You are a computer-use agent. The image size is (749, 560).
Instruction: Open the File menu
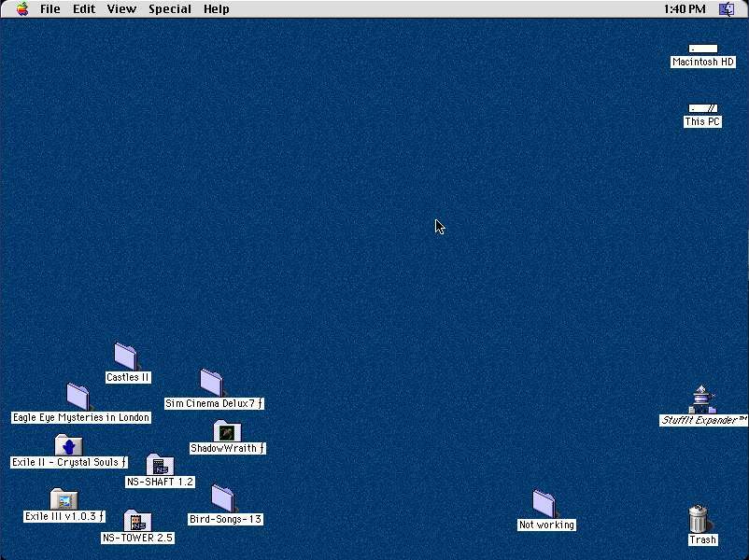50,9
